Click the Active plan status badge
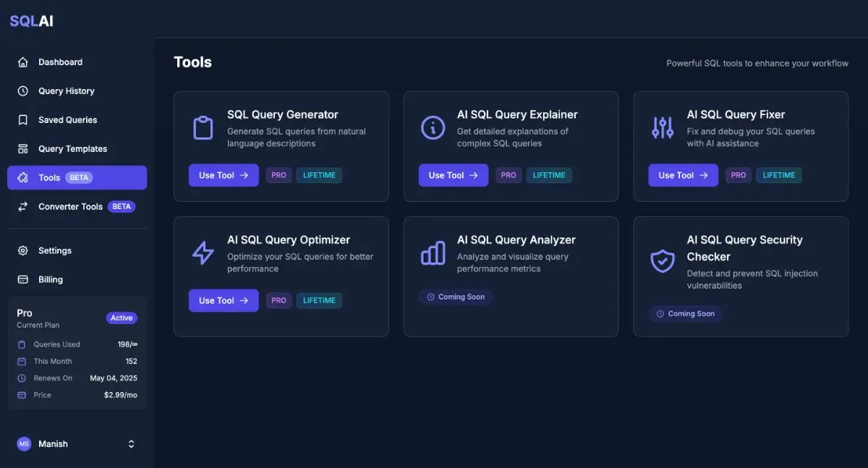Image resolution: width=868 pixels, height=468 pixels. click(122, 318)
